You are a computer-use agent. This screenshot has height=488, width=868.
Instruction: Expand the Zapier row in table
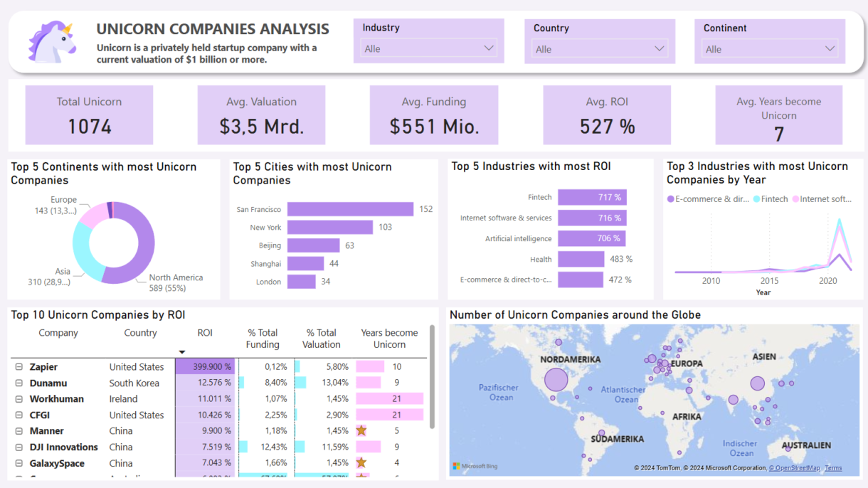[x=19, y=367]
